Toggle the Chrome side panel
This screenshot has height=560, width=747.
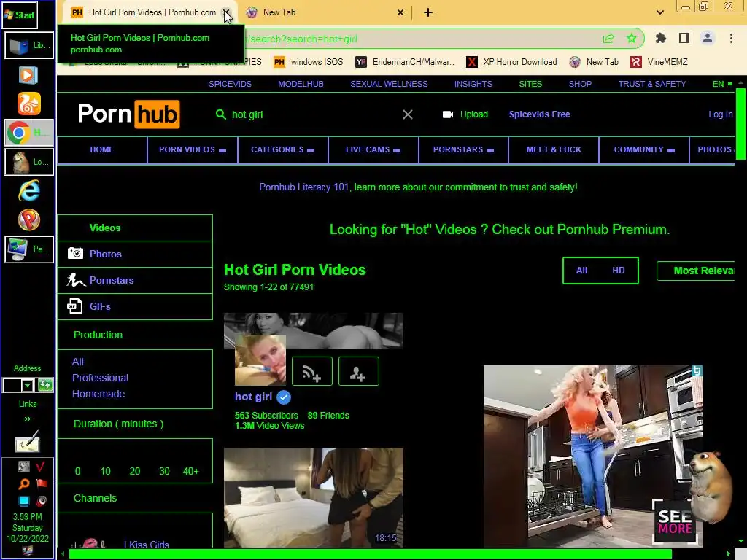(684, 38)
